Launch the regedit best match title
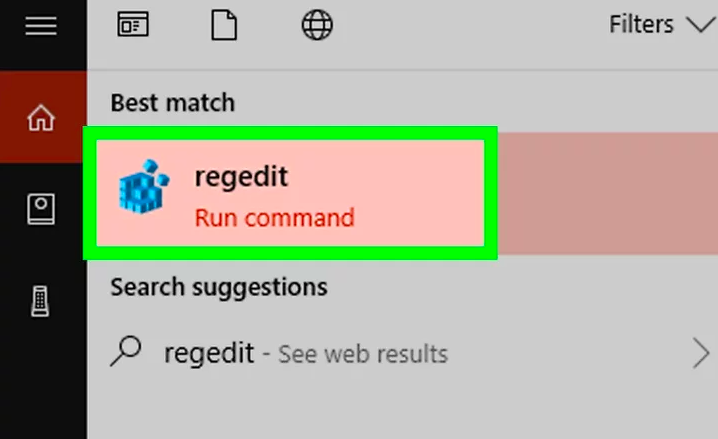Viewport: 718px width, 439px height. [x=241, y=177]
